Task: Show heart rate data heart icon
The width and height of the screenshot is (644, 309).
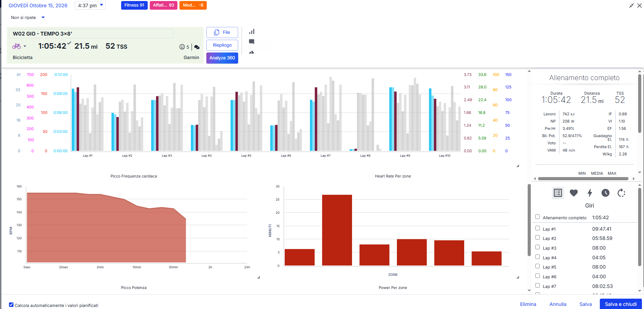Action: [x=574, y=193]
